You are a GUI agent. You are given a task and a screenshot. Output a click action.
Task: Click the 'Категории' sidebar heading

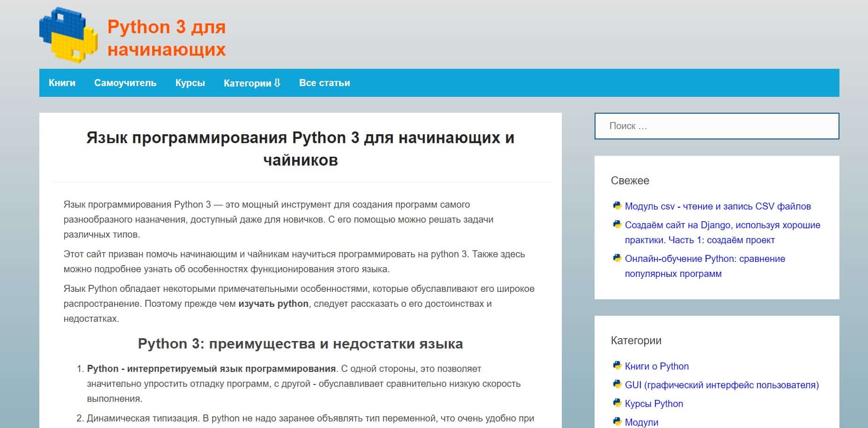click(636, 341)
